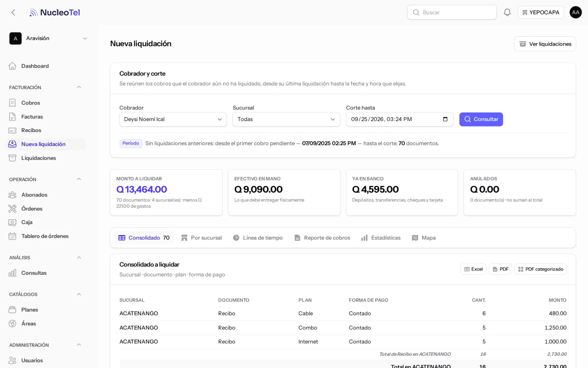
Task: Open the Estadísticas tab
Action: [x=381, y=238]
